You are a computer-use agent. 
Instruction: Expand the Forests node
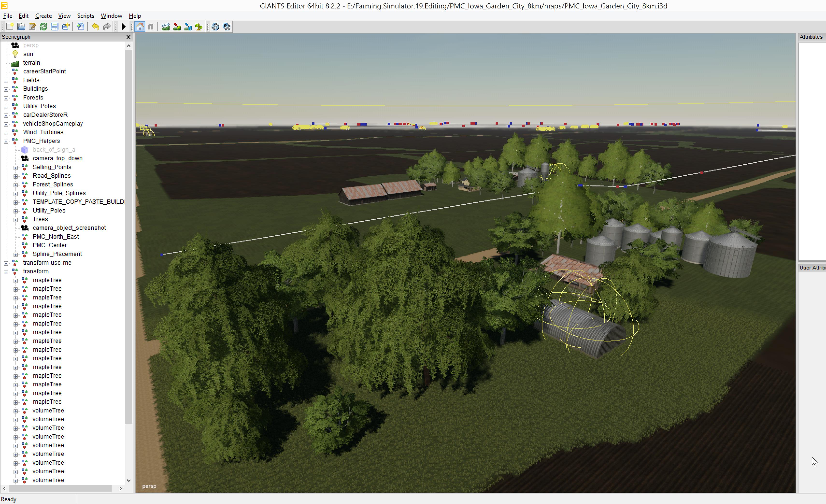[6, 98]
